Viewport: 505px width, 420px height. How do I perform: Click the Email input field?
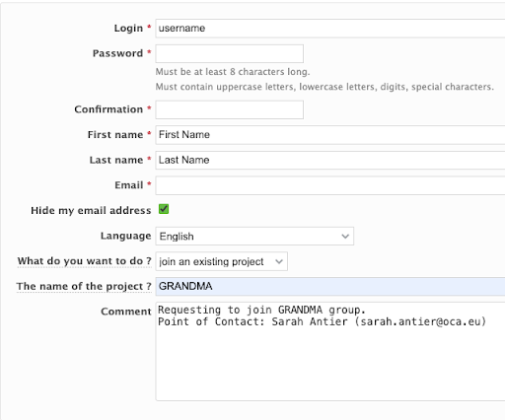(x=330, y=185)
